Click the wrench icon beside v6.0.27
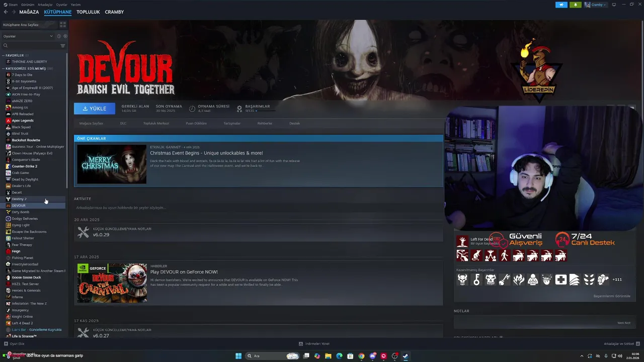This screenshot has height=362, width=644. pyautogui.click(x=83, y=333)
